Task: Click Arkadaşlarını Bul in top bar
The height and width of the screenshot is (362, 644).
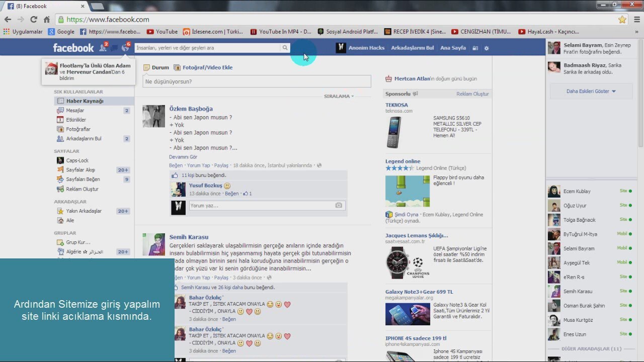Action: click(412, 48)
